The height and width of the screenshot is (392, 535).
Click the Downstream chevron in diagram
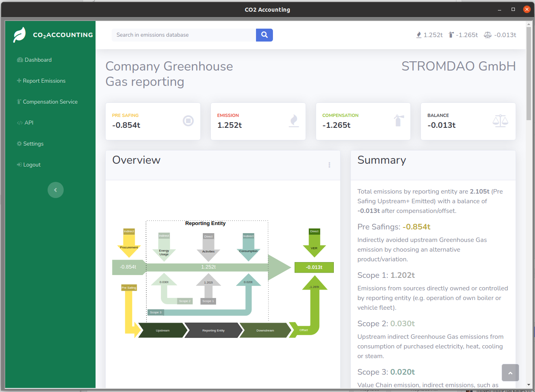click(x=265, y=330)
